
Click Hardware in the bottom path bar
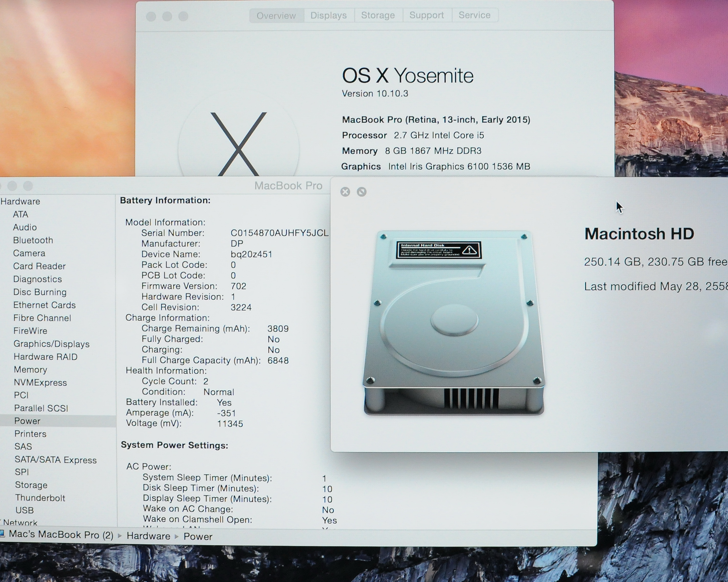(x=148, y=536)
